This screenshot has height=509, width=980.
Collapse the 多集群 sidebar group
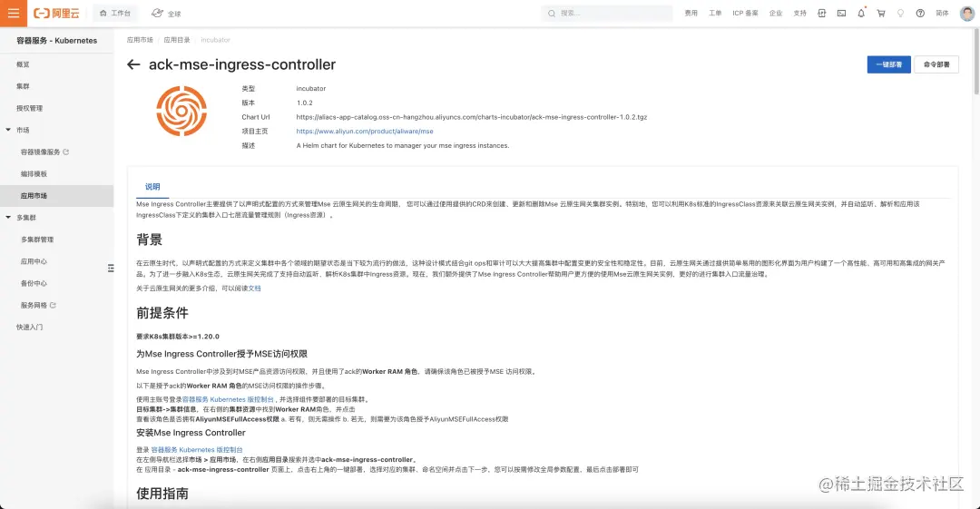tap(8, 218)
